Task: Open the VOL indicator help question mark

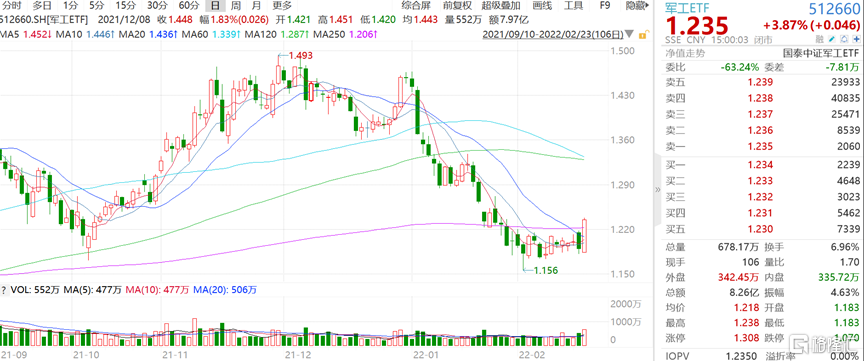Action: click(3, 289)
